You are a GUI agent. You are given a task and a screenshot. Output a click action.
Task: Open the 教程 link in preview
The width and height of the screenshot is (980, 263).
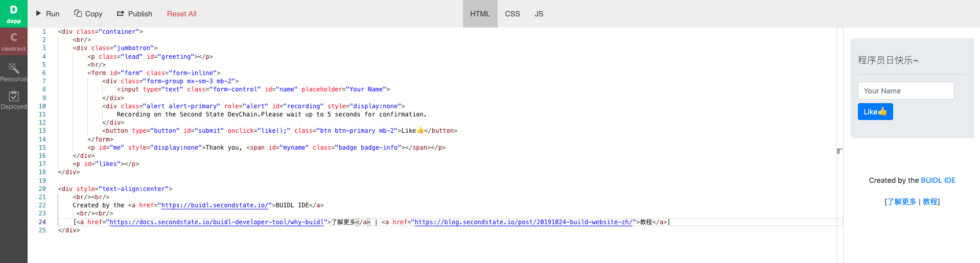coord(930,202)
